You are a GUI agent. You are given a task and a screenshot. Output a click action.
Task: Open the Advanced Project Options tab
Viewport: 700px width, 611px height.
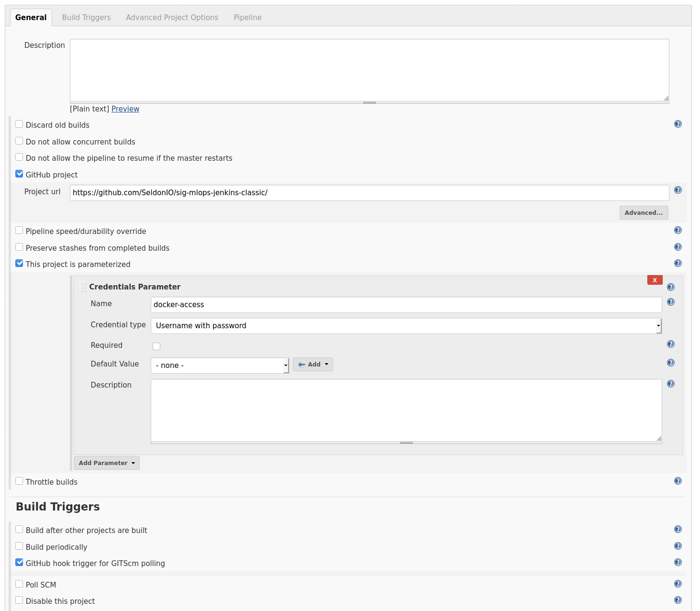172,17
